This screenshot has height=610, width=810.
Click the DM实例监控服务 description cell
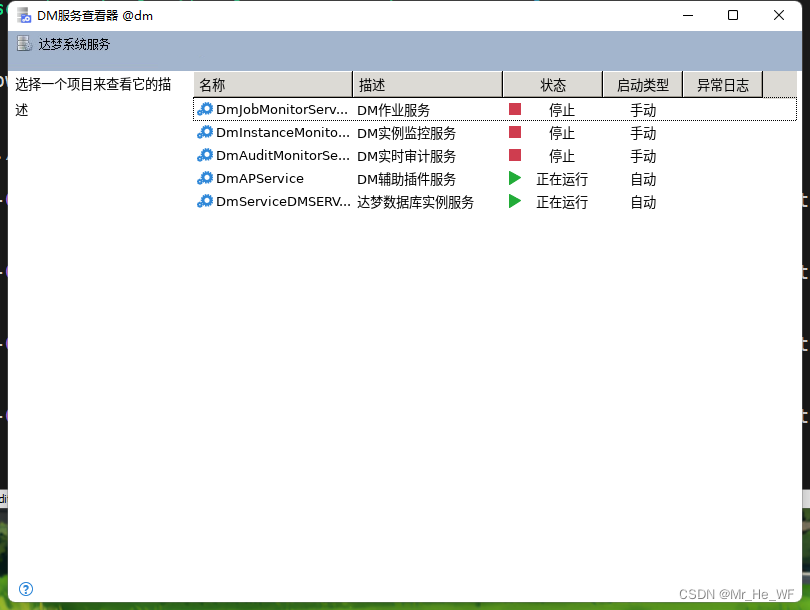tap(407, 133)
